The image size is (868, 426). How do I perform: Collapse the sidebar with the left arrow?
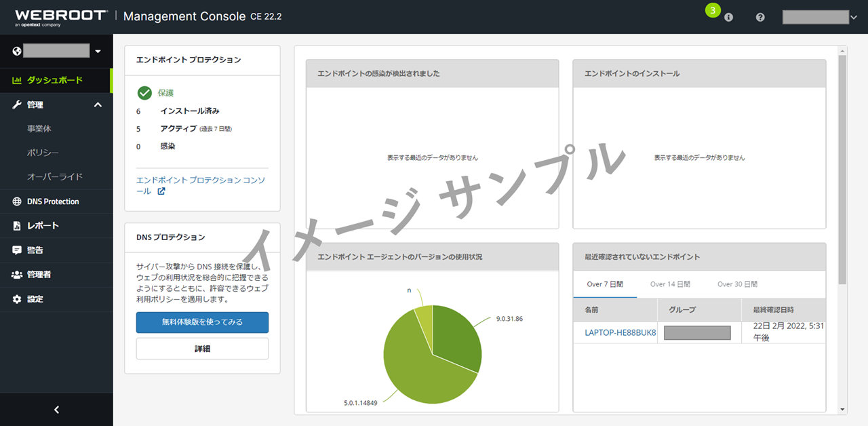(56, 410)
